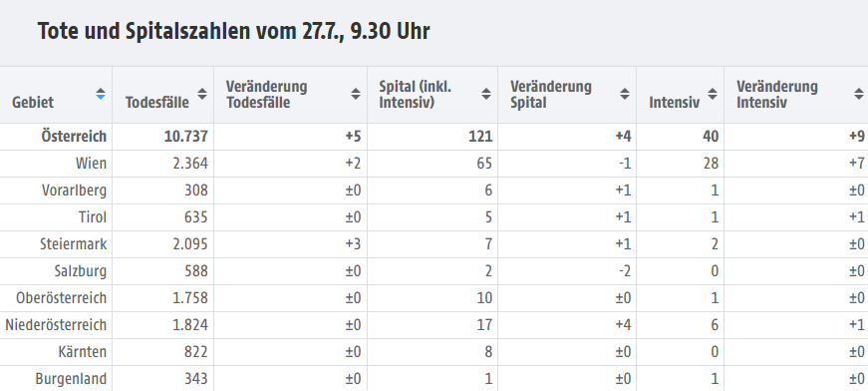Click the Wien row name
This screenshot has height=391, width=868.
pos(92,164)
